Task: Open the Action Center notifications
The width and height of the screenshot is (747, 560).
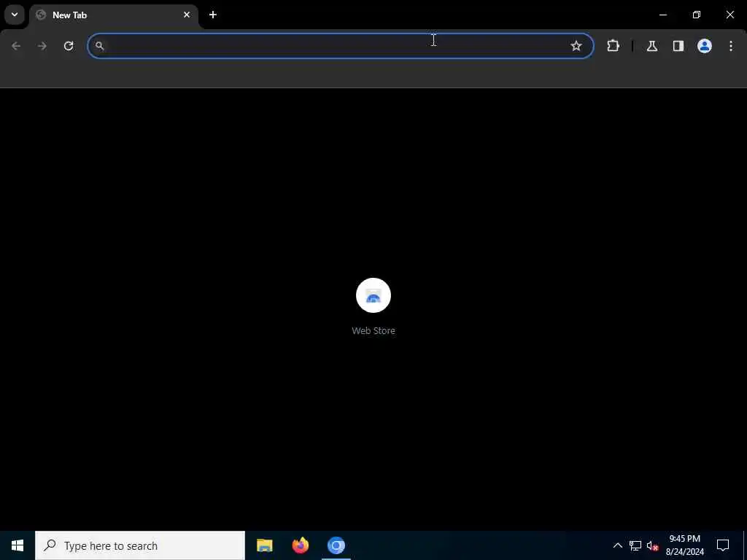Action: click(723, 545)
